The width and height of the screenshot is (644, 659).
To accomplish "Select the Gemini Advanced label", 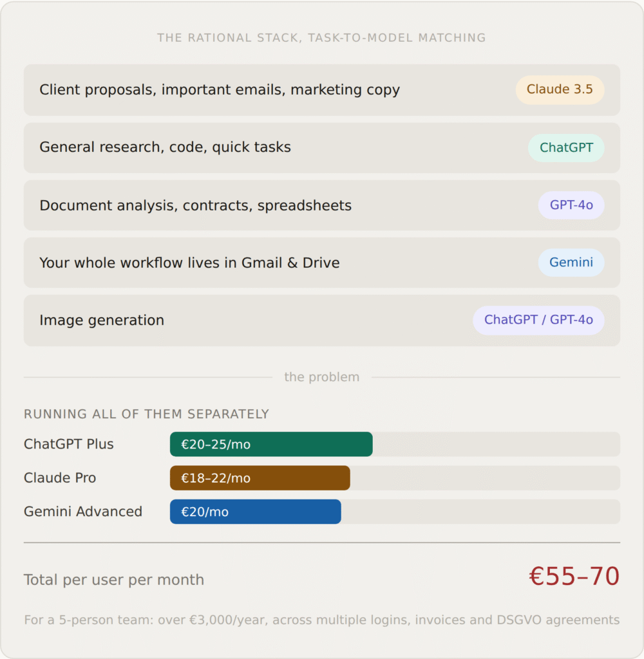I will (83, 512).
